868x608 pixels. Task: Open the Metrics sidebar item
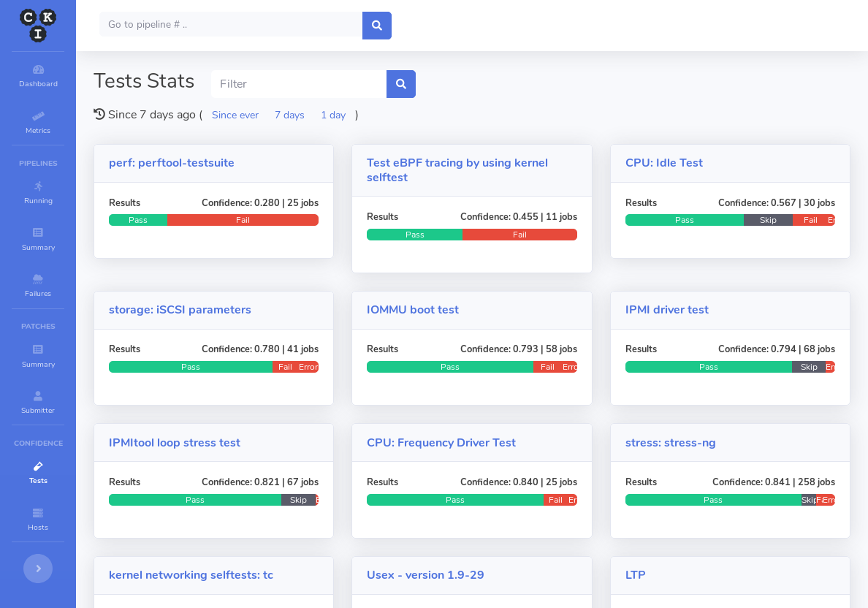[38, 123]
